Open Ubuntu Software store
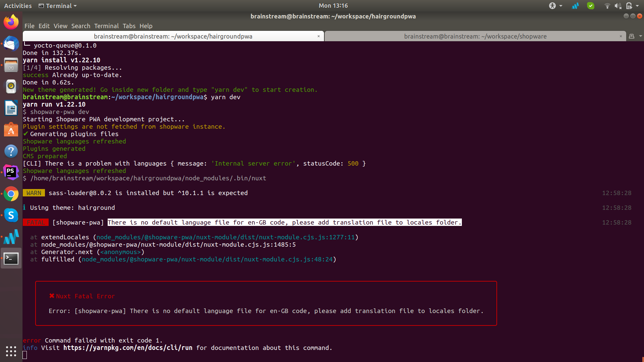Image resolution: width=644 pixels, height=362 pixels. (11, 129)
